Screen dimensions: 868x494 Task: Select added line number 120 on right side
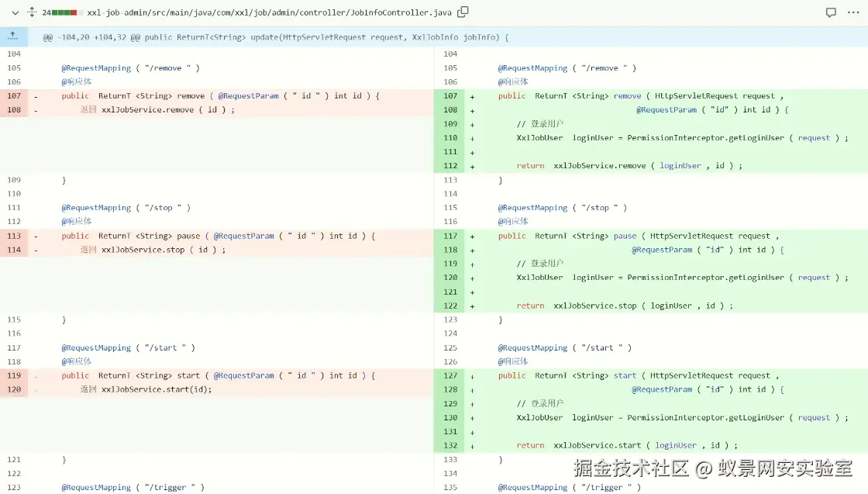click(x=450, y=278)
